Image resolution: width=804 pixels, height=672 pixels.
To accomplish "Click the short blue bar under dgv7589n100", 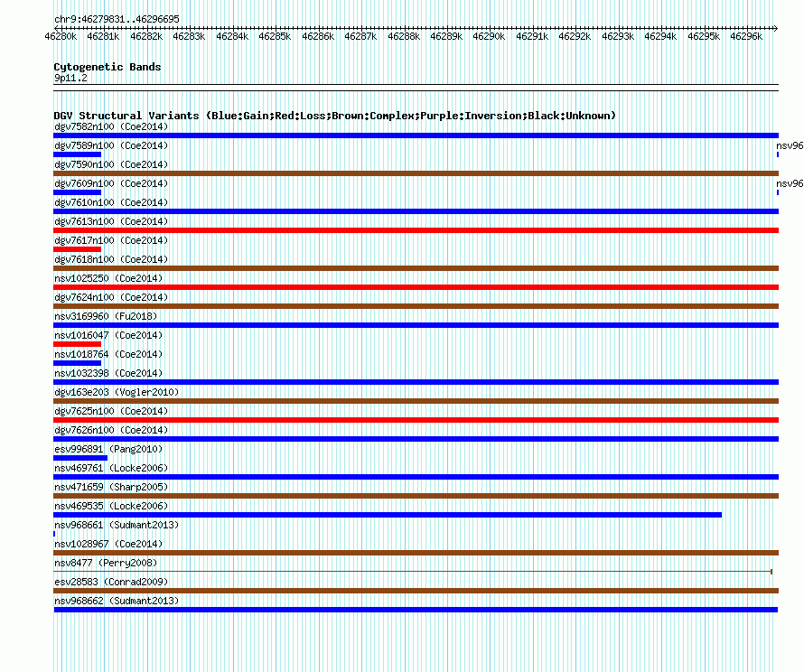I will 78,154.
